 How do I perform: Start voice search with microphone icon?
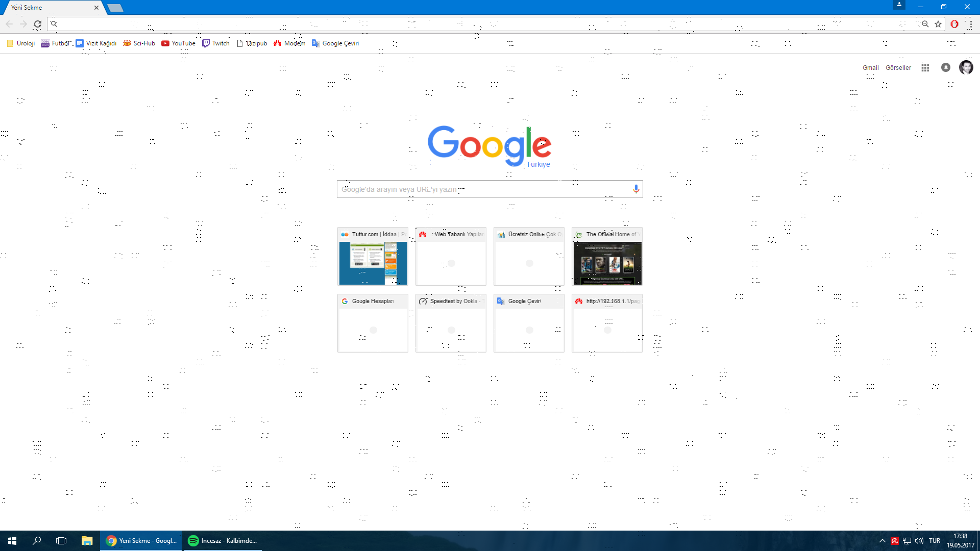coord(636,189)
